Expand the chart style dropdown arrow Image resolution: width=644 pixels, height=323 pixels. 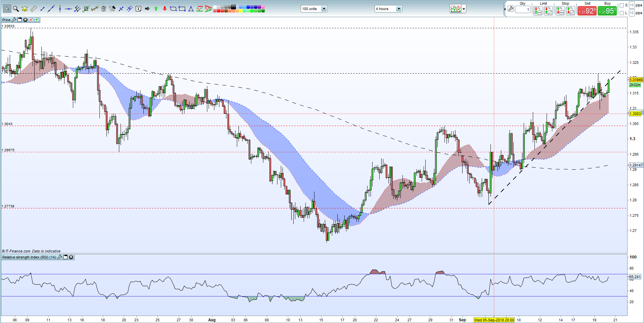[464, 9]
